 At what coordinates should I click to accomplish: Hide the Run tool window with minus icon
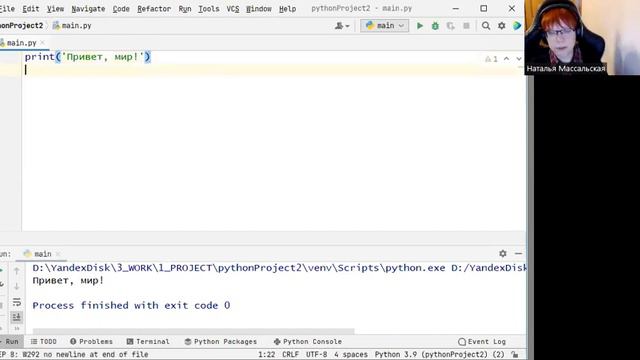[518, 253]
